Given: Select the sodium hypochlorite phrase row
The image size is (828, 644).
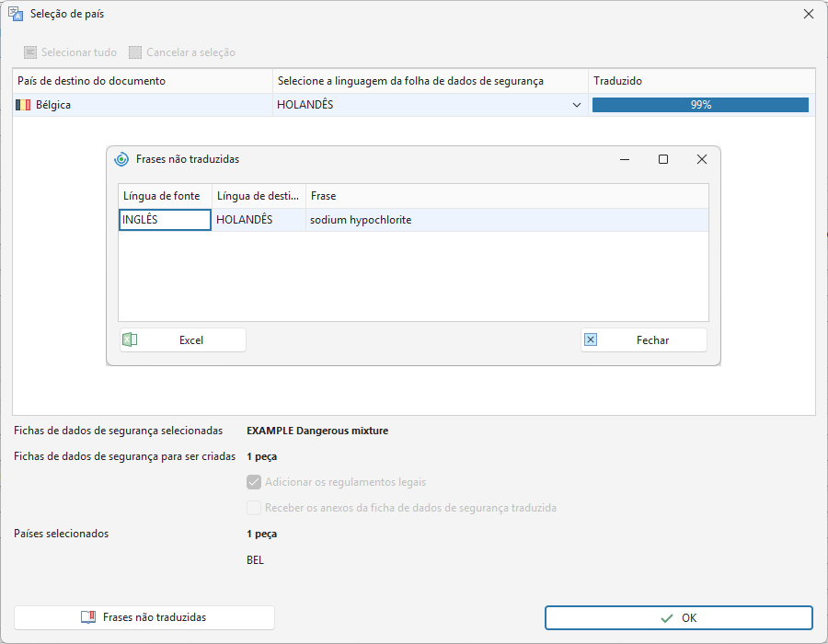Looking at the screenshot, I should click(x=413, y=220).
